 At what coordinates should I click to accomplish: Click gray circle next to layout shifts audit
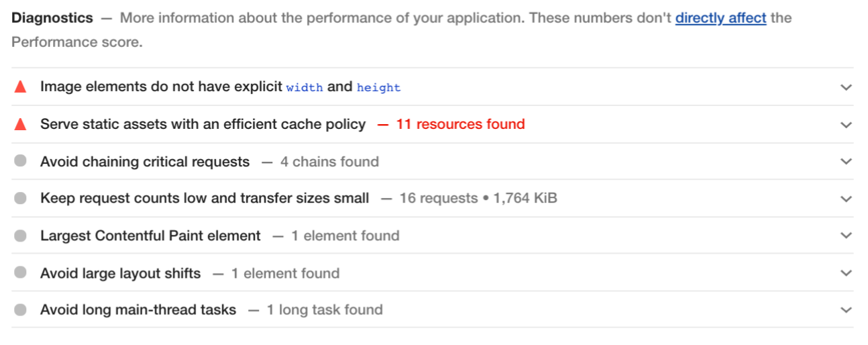point(20,273)
